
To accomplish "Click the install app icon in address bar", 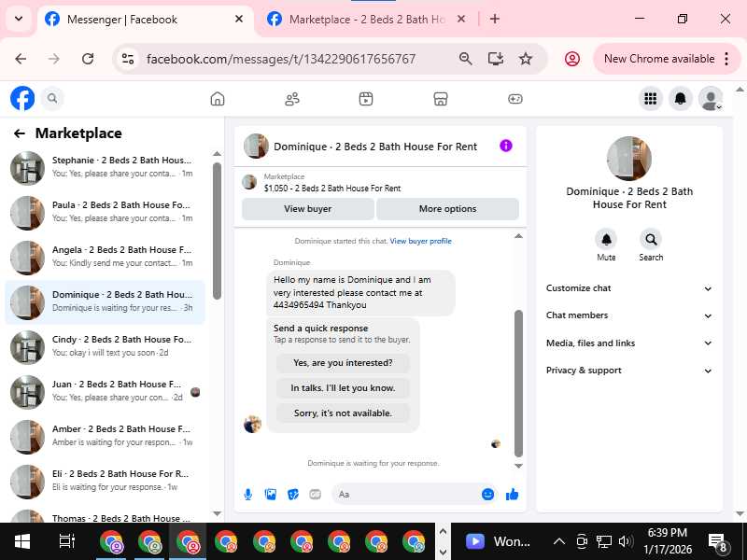I will pos(496,59).
